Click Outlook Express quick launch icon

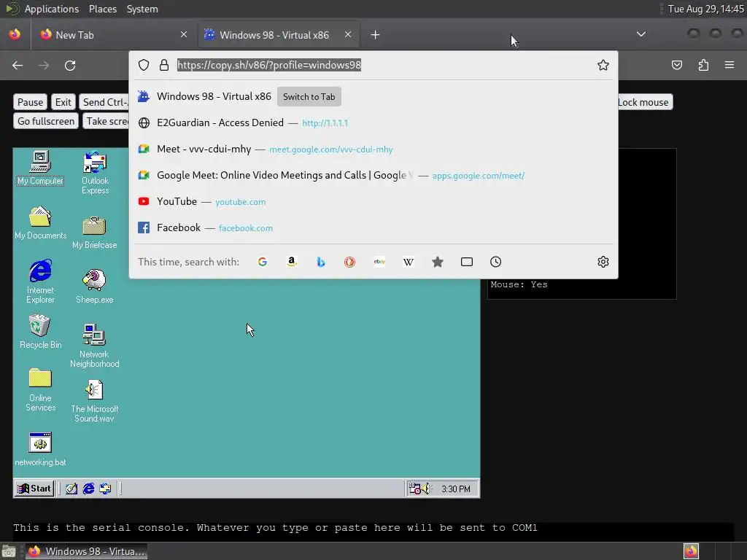[x=105, y=489]
